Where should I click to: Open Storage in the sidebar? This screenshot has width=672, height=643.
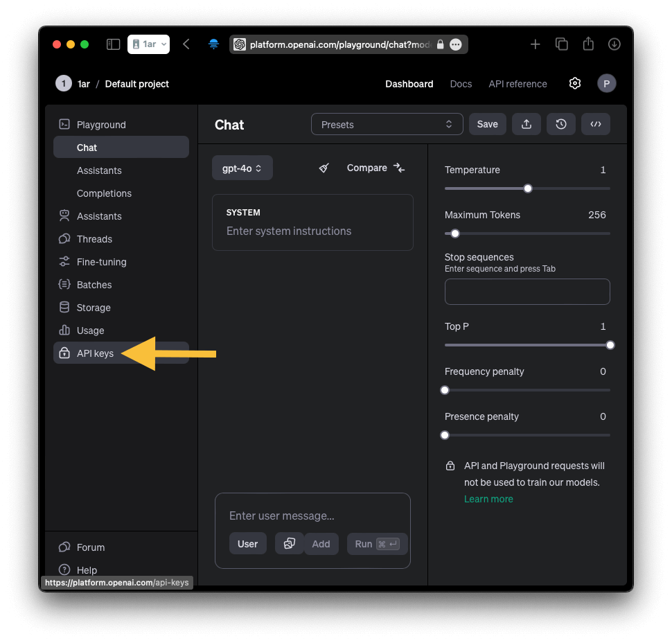[121, 308]
